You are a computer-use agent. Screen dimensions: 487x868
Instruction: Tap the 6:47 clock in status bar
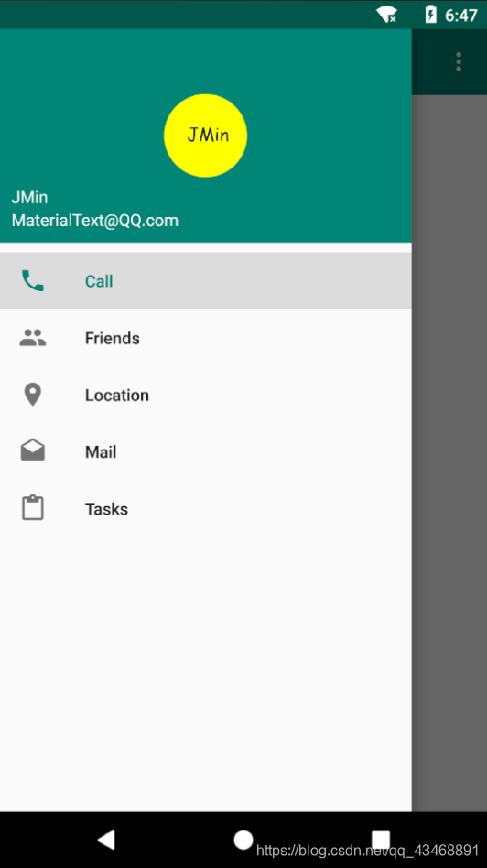(461, 15)
